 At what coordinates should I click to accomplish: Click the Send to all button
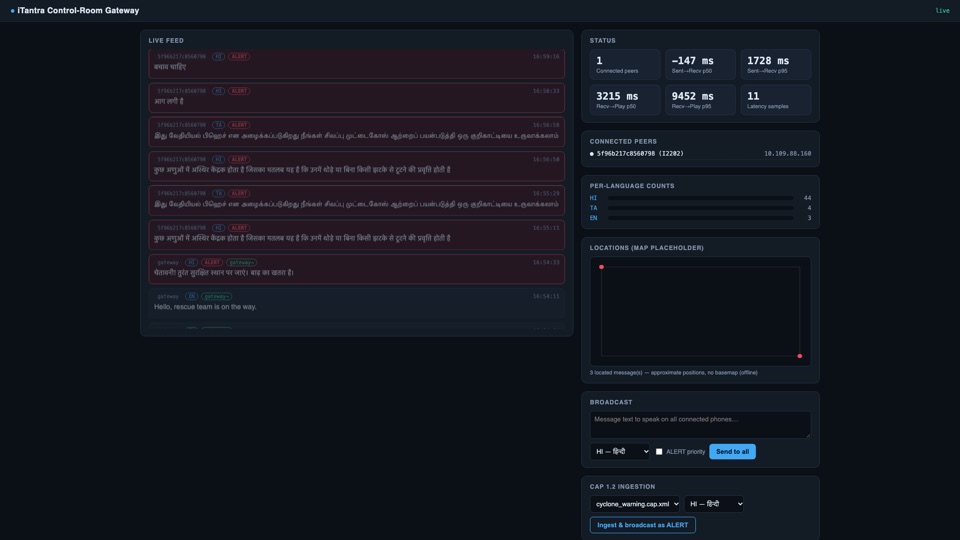pyautogui.click(x=732, y=451)
